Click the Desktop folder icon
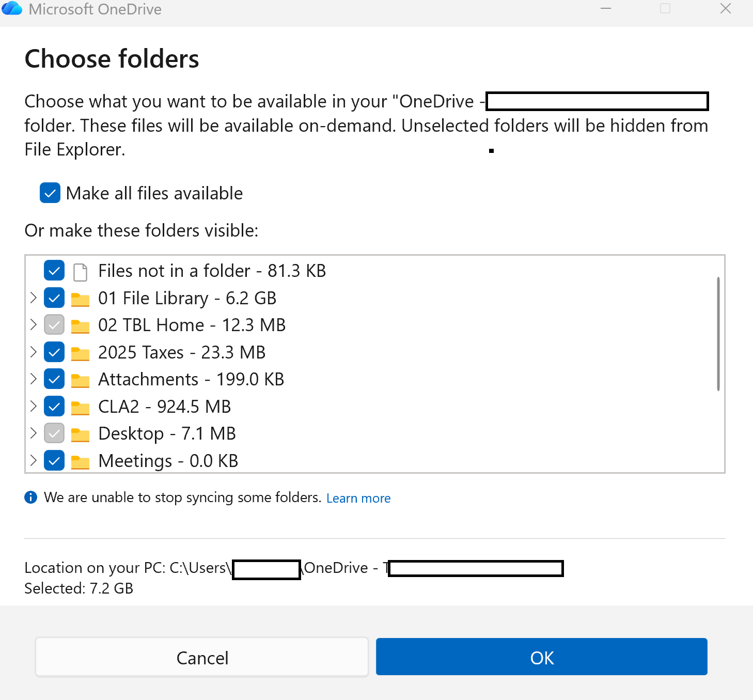 [80, 434]
